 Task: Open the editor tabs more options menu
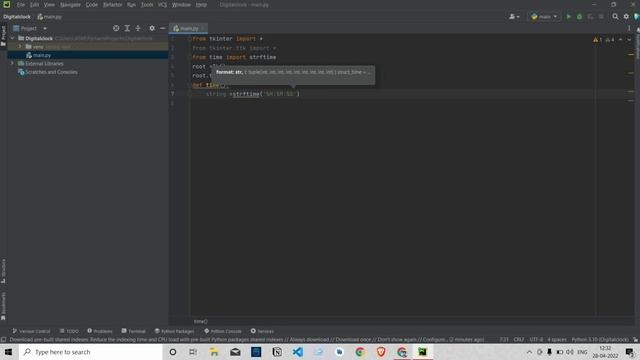tap(629, 28)
